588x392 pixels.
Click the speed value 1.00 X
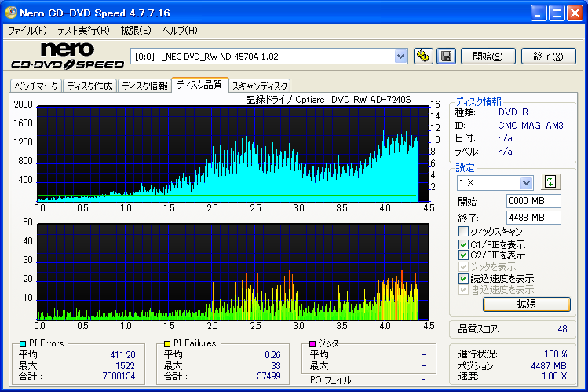click(554, 376)
